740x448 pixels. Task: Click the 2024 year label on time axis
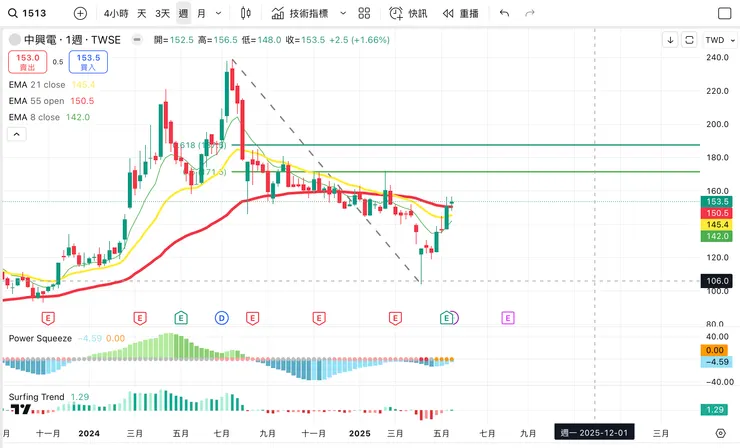click(x=89, y=433)
